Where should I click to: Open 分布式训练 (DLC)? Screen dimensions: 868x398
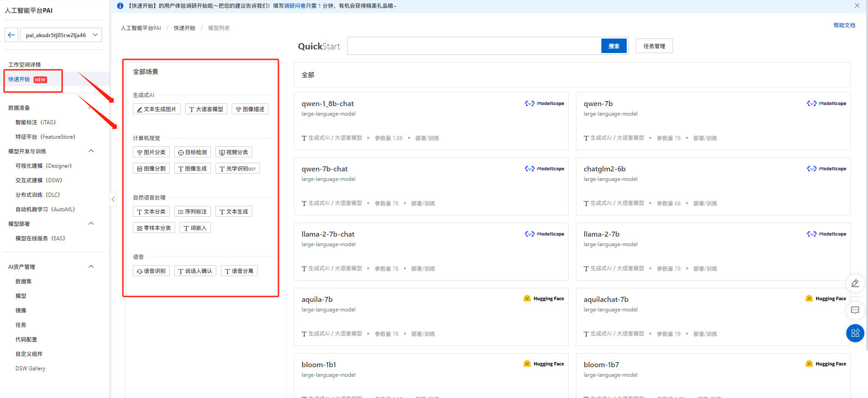click(38, 195)
